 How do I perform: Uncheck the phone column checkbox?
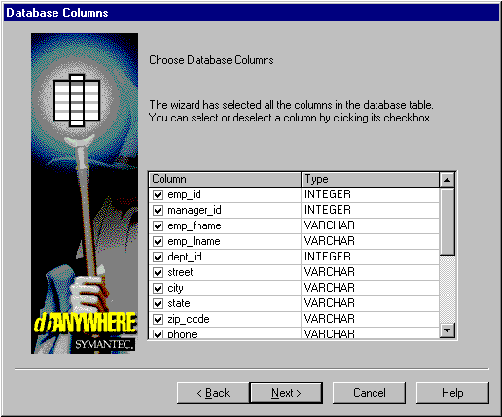[158, 334]
